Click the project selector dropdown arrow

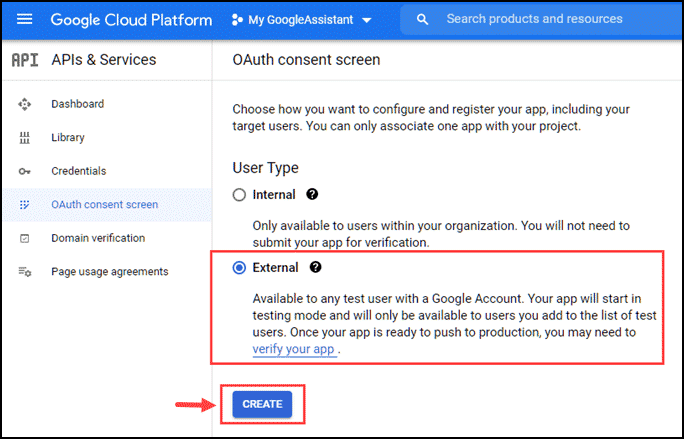coord(367,20)
